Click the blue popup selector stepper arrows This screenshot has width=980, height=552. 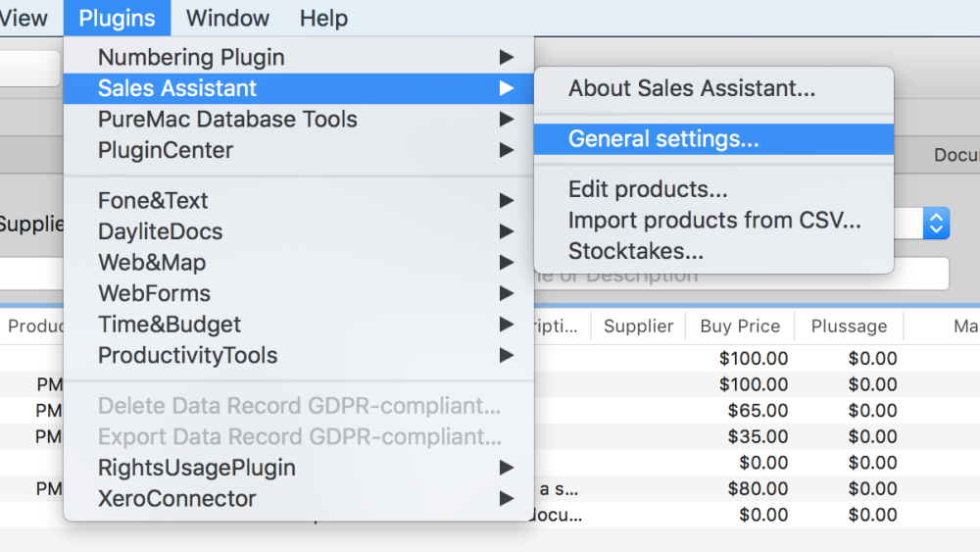[x=937, y=223]
